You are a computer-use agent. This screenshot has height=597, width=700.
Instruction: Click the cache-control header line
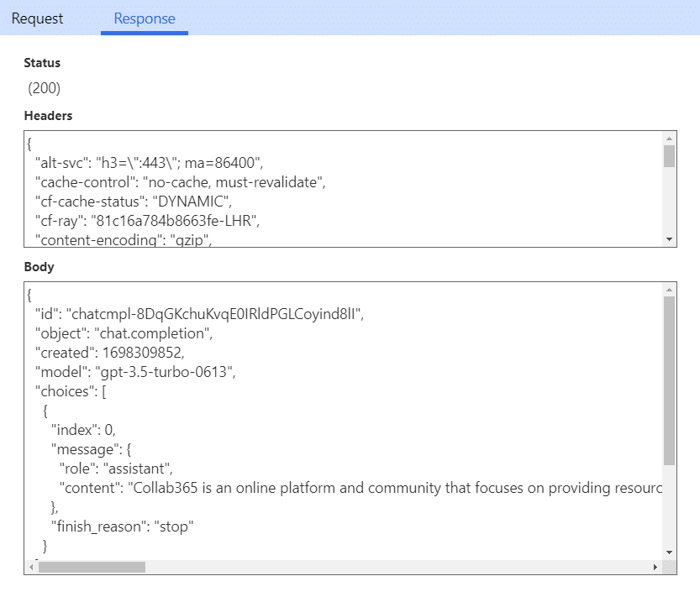[x=181, y=182]
